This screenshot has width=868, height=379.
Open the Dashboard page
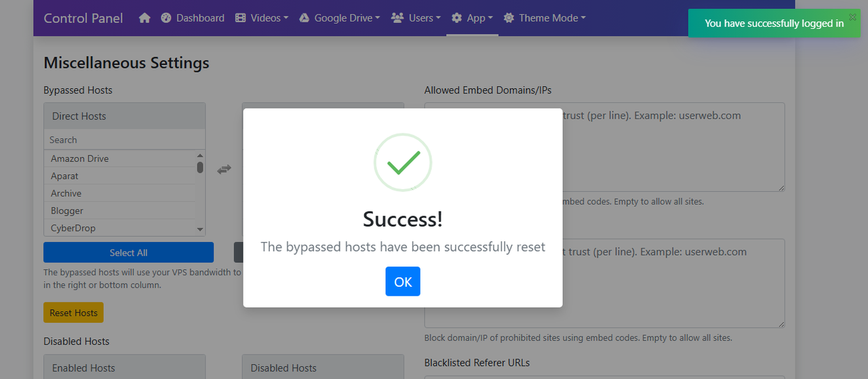[193, 18]
